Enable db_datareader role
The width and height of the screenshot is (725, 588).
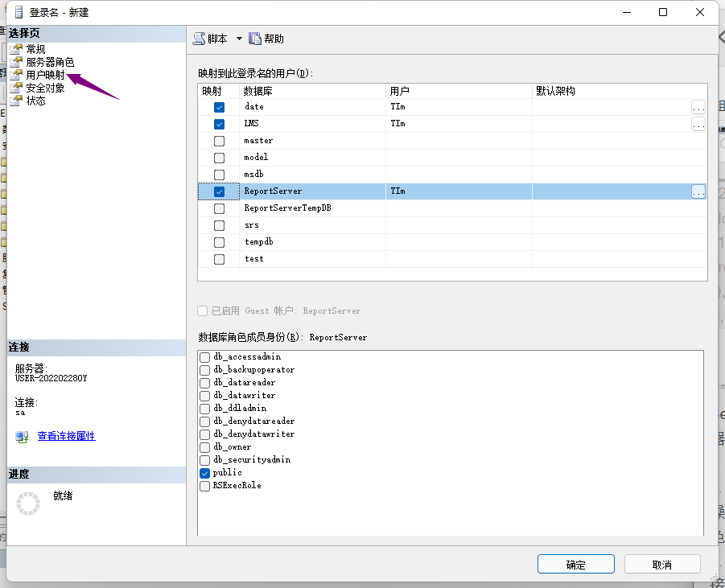(205, 383)
